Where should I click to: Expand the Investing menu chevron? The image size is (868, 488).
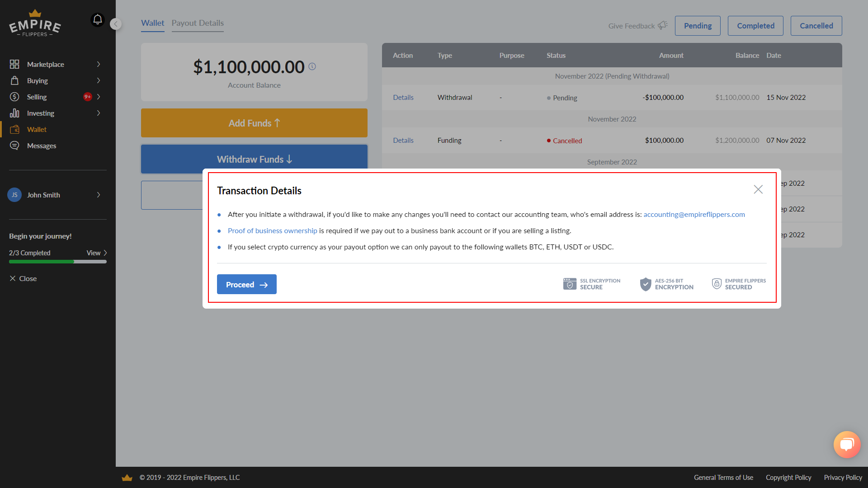pos(99,113)
